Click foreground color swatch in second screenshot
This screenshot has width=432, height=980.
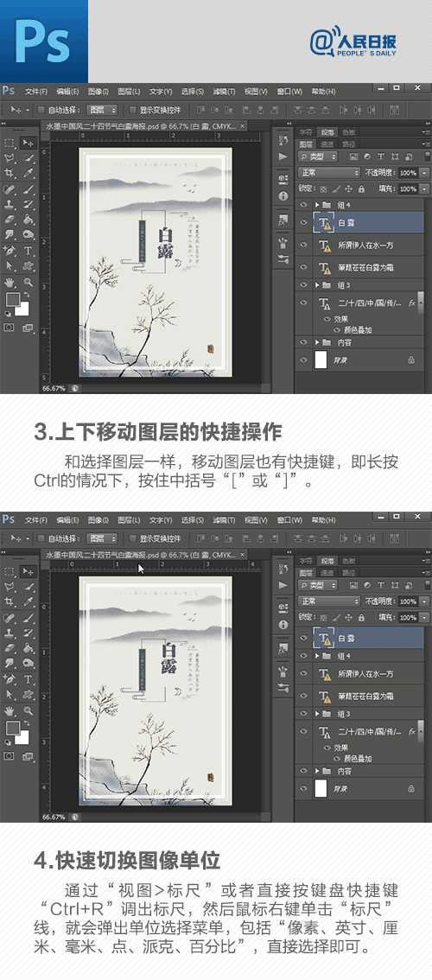12,729
